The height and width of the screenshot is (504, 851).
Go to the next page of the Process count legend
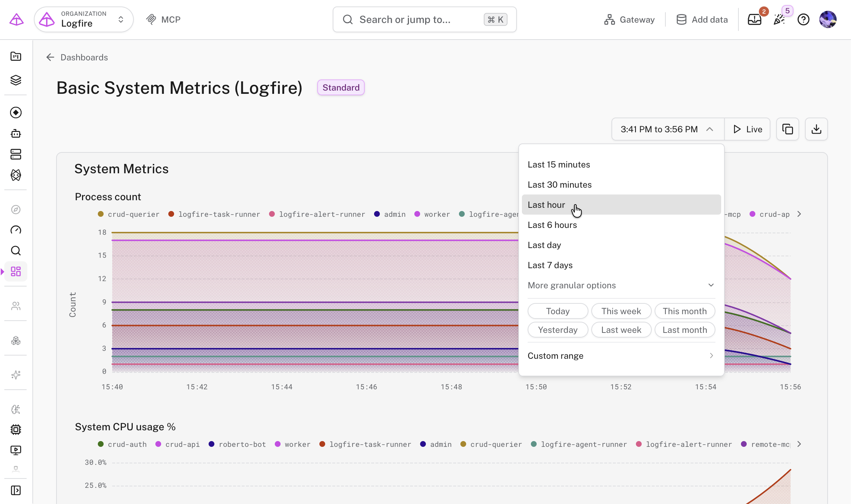799,214
